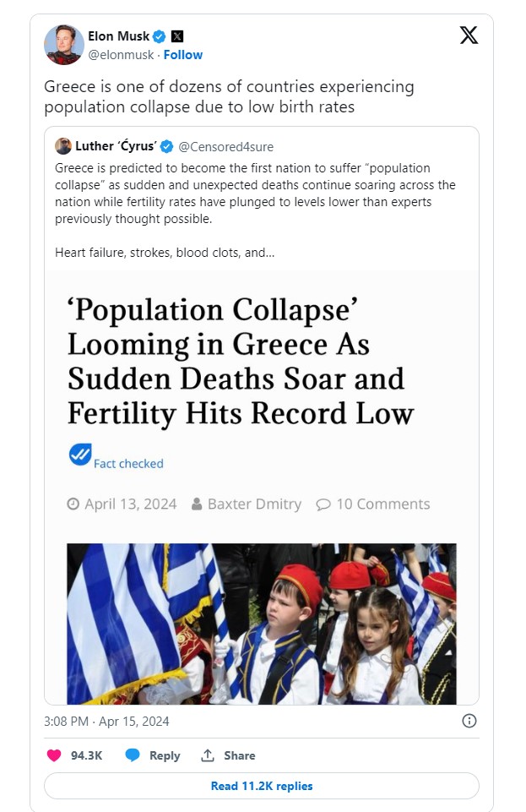Open the Population Collapse headline article
526x812 pixels.
(x=241, y=362)
